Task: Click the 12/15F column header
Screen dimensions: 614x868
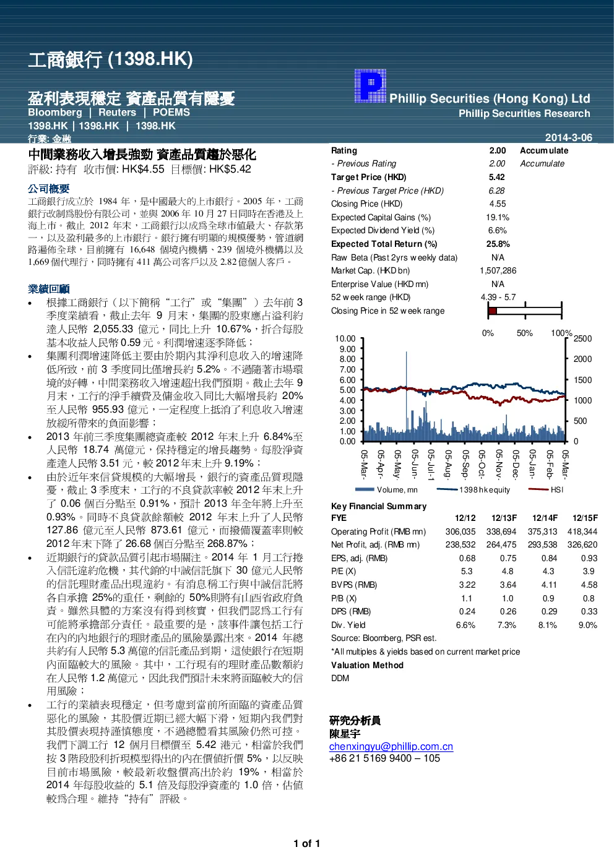Action: 585,518
